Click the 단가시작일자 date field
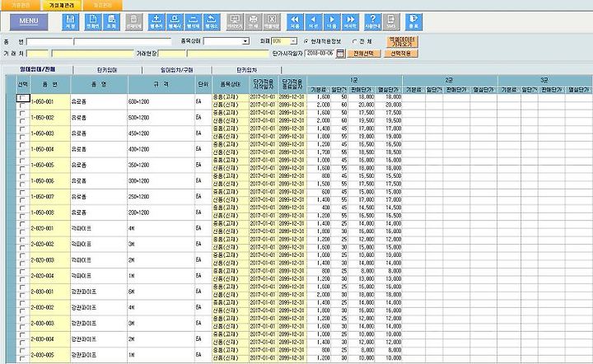The width and height of the screenshot is (593, 364). click(320, 54)
